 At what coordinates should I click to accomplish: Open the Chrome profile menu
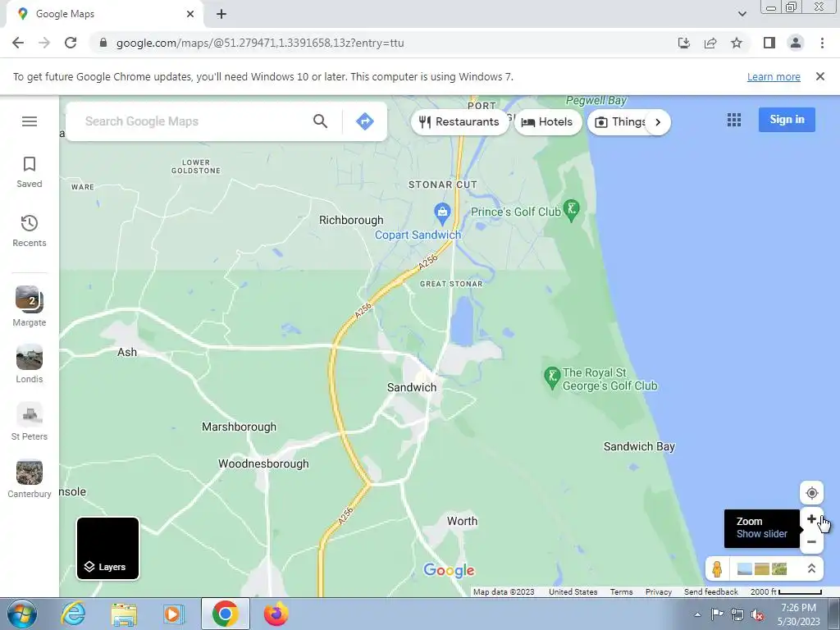click(796, 43)
